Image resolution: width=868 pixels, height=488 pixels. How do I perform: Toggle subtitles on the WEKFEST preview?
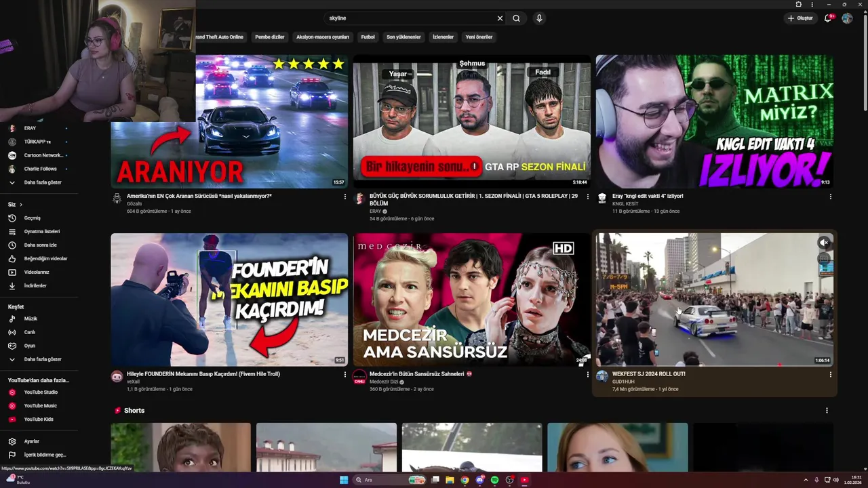pos(823,258)
